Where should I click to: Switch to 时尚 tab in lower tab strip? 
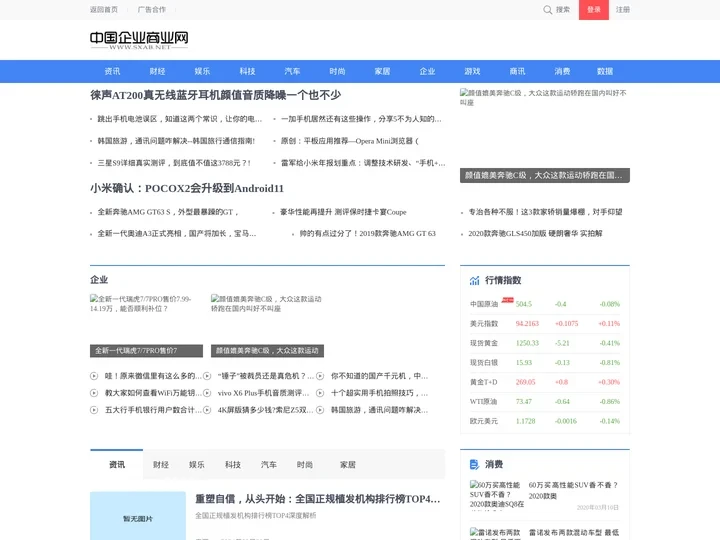click(305, 465)
